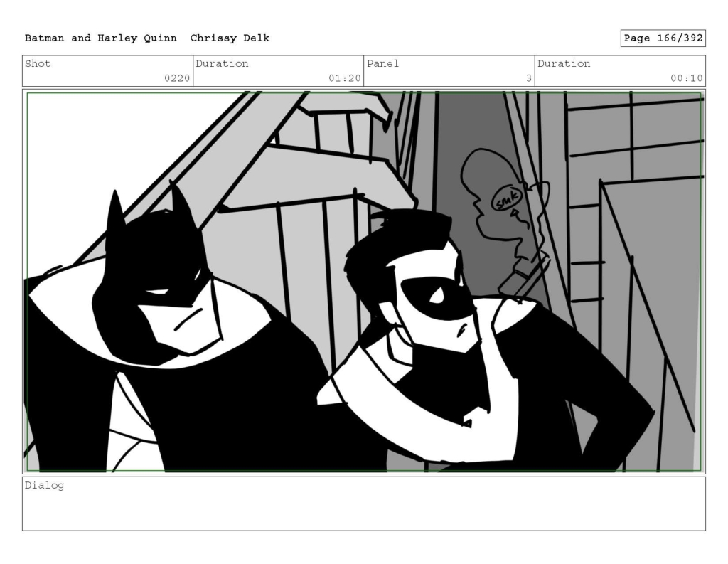Click the 'Panel' field label
This screenshot has height=564, width=728.
(x=382, y=63)
